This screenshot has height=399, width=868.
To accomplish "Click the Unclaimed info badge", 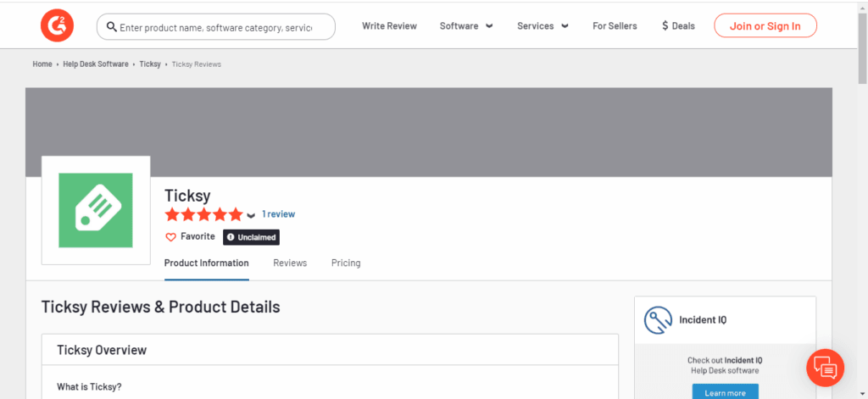I will click(x=251, y=237).
